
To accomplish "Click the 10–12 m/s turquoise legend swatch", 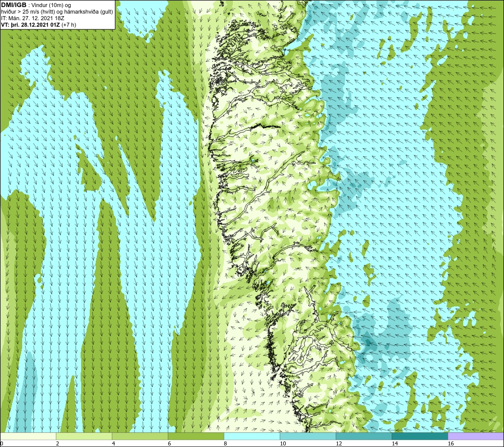I will (308, 436).
